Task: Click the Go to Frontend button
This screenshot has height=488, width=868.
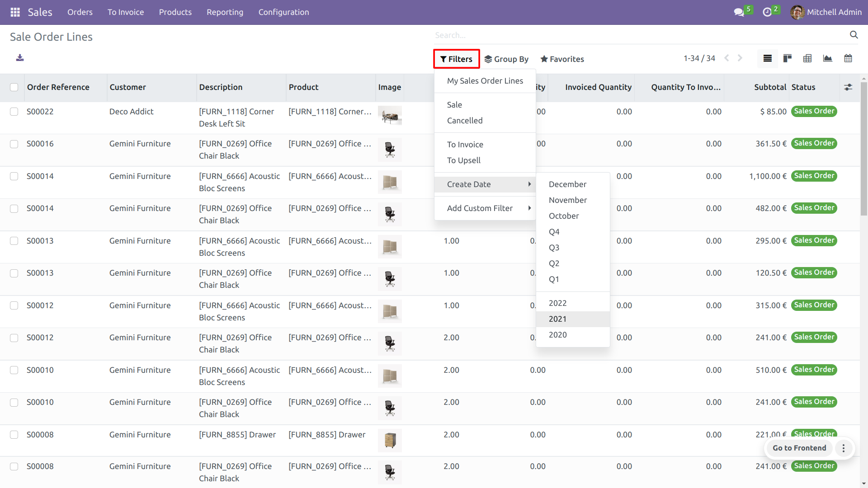Action: 799,448
